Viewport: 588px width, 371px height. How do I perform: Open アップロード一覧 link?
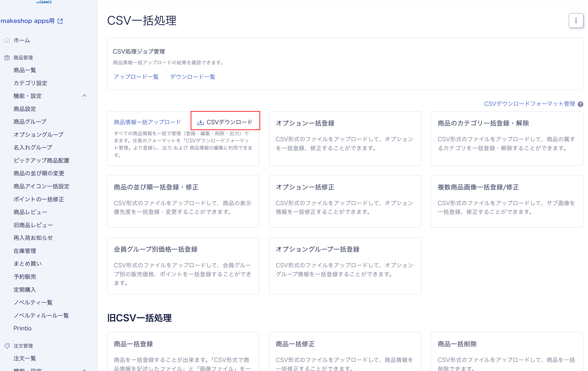(x=136, y=77)
